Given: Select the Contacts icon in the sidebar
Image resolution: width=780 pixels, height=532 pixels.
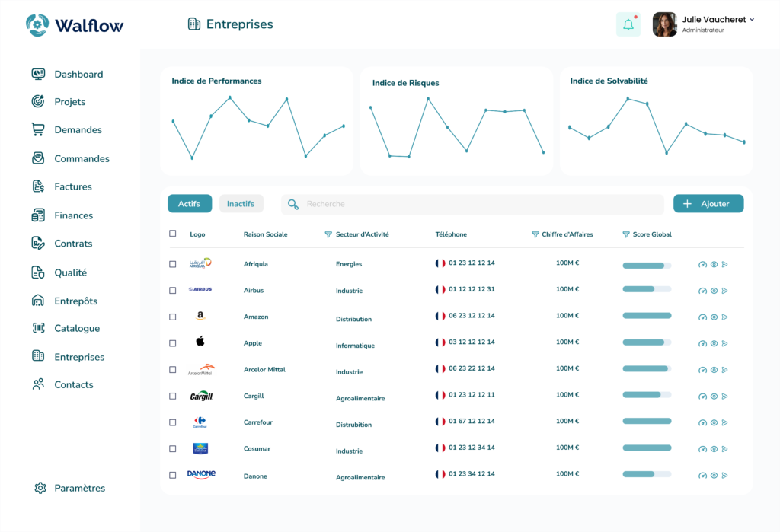Looking at the screenshot, I should pos(38,384).
